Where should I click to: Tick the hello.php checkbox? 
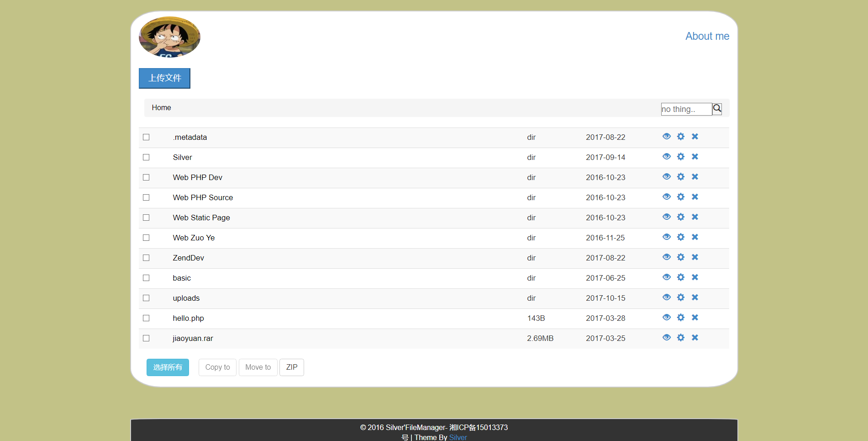pos(146,318)
